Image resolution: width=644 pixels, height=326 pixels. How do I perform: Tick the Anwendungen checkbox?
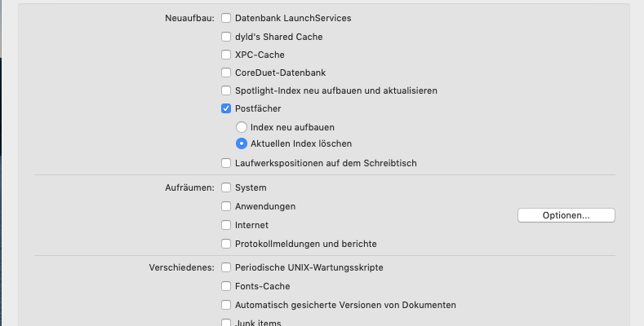pyautogui.click(x=226, y=206)
